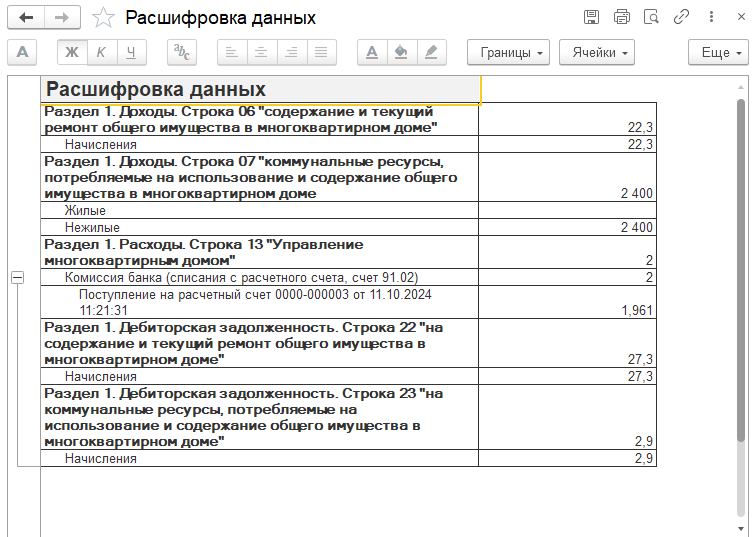The height and width of the screenshot is (537, 755).
Task: Open the Ячейки dropdown
Action: [596, 53]
